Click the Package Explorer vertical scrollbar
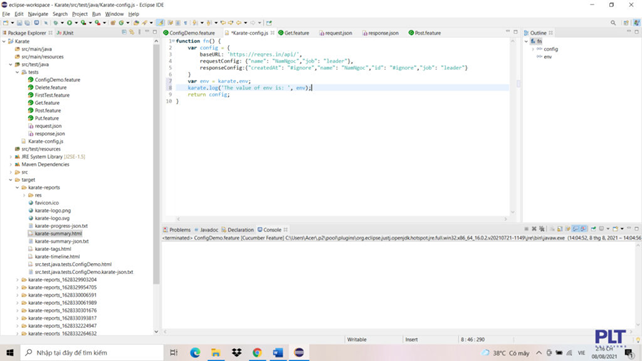The image size is (642, 361). point(156,164)
